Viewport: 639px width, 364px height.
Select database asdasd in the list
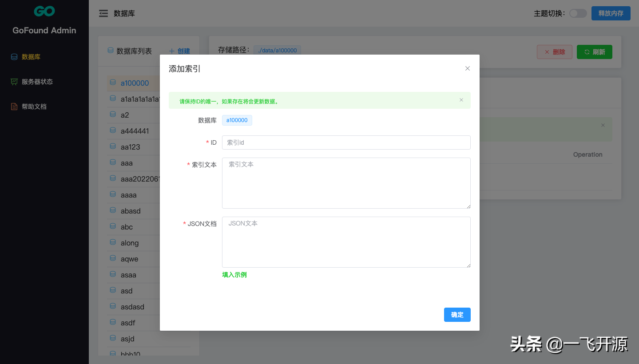(133, 307)
